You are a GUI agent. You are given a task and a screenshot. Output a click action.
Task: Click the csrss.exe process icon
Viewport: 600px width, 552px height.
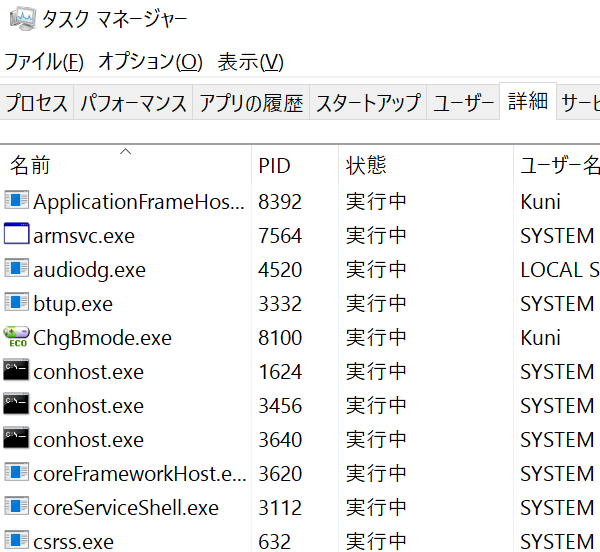click(x=16, y=540)
